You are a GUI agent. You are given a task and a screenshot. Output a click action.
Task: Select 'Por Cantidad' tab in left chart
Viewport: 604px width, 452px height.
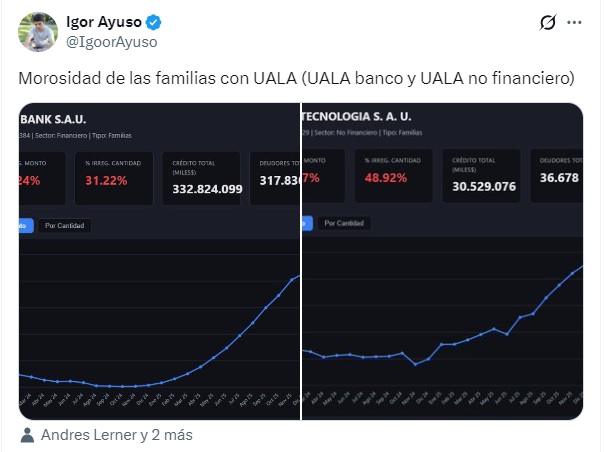point(64,226)
